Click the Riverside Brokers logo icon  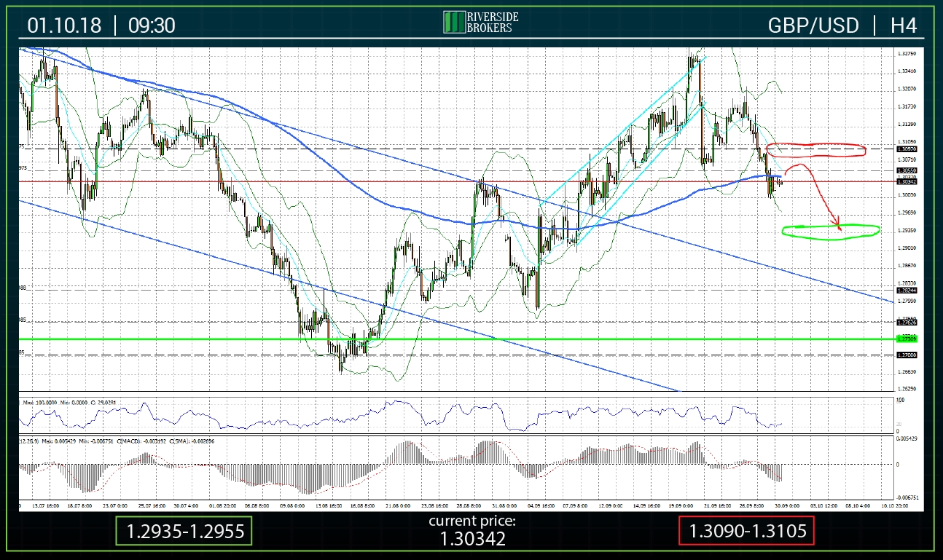tap(454, 22)
